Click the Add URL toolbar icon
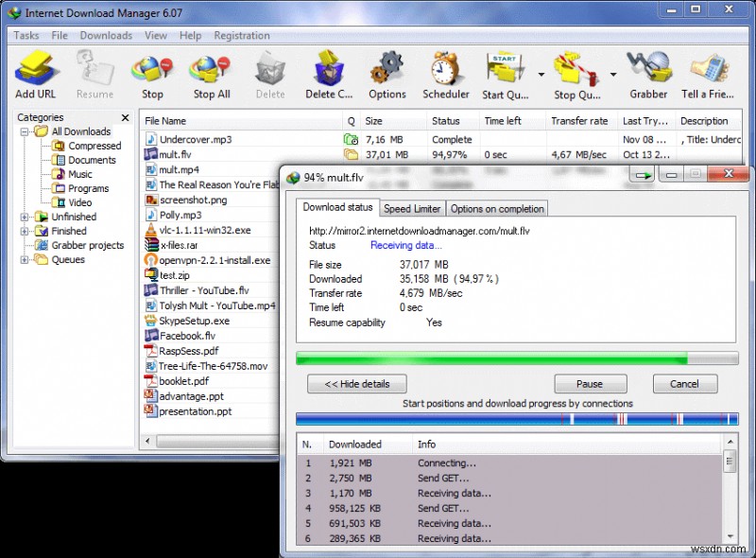This screenshot has height=558, width=756. click(36, 71)
